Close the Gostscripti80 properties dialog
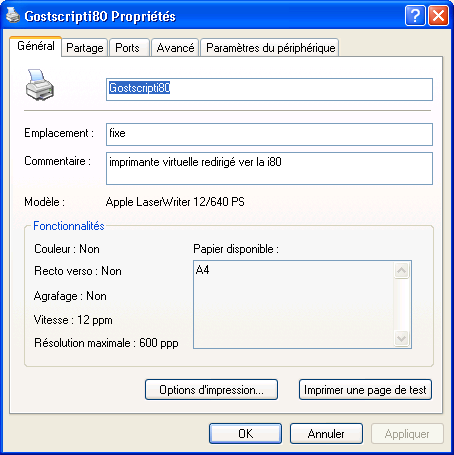 pos(438,15)
